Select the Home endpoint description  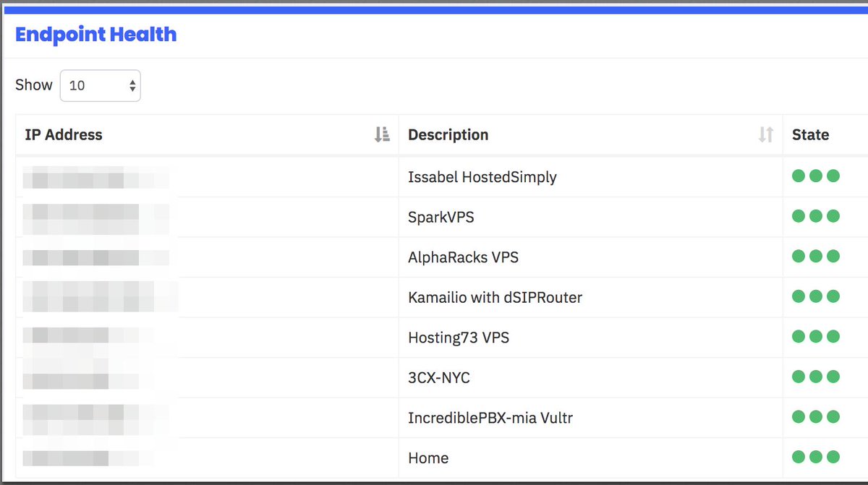pos(428,458)
